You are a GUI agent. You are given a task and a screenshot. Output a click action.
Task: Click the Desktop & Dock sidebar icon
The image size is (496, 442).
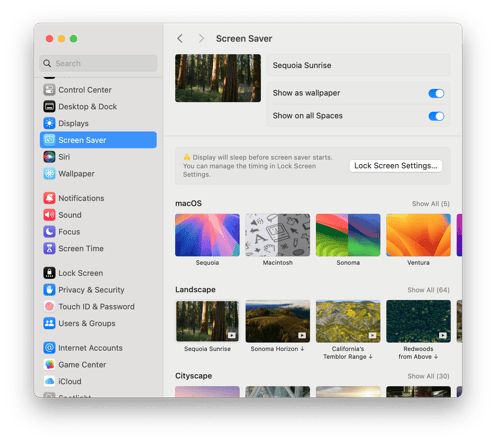(49, 106)
